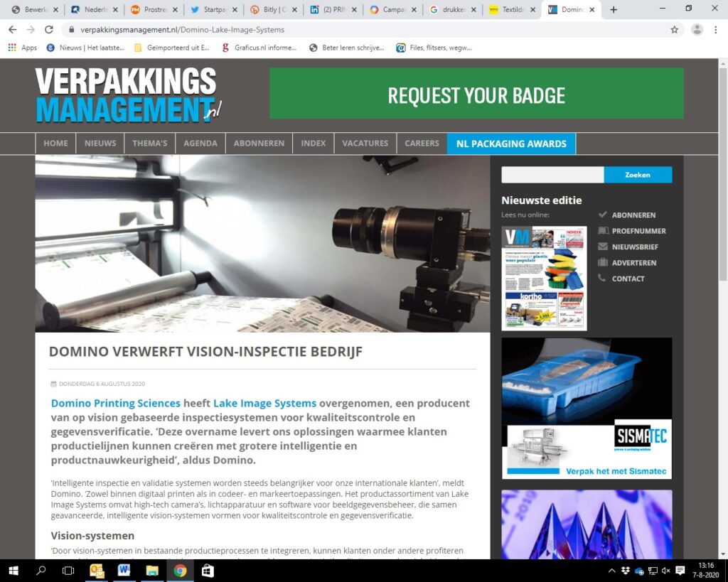
Task: Click the address bar URL
Action: 182,30
